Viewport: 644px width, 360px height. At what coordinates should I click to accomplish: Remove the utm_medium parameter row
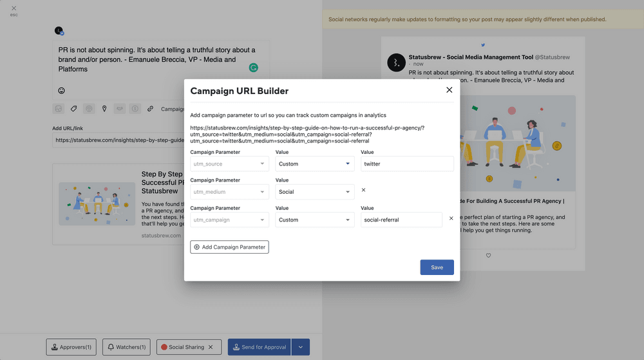pos(363,190)
